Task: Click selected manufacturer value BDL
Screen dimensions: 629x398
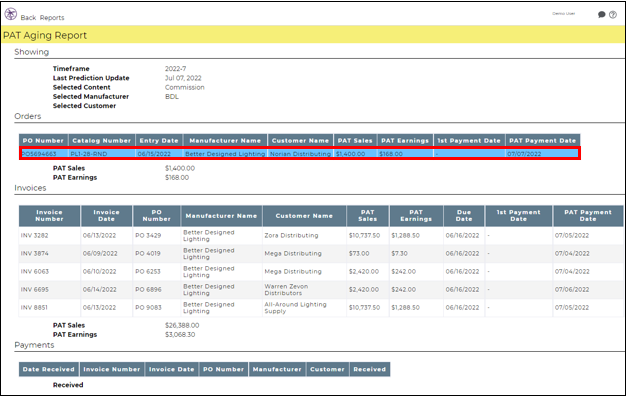Action: click(x=172, y=97)
